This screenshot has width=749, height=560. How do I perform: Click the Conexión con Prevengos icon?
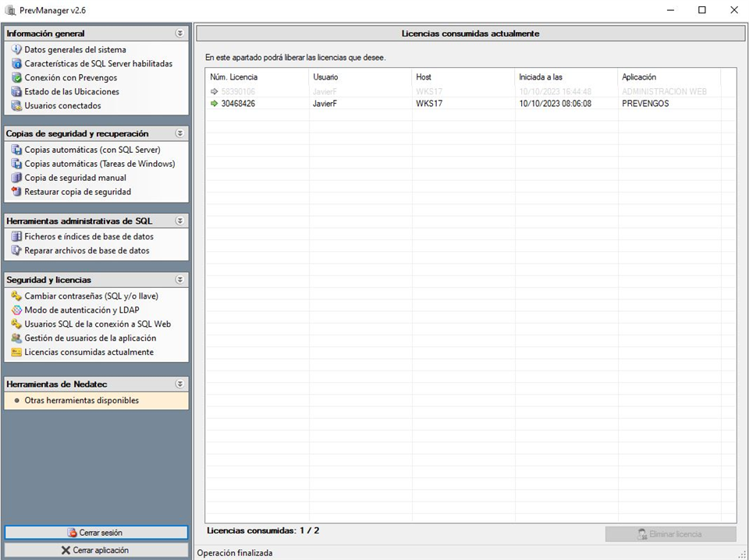[x=16, y=78]
